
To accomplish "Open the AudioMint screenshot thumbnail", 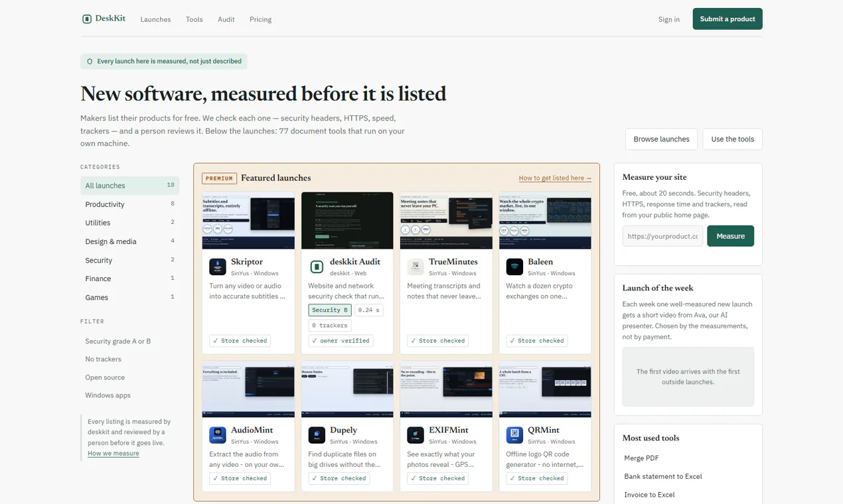I will coord(248,389).
